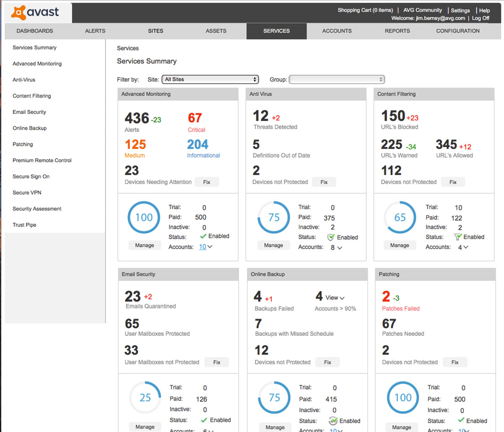Click the Avast logo
This screenshot has width=504, height=432.
click(35, 13)
